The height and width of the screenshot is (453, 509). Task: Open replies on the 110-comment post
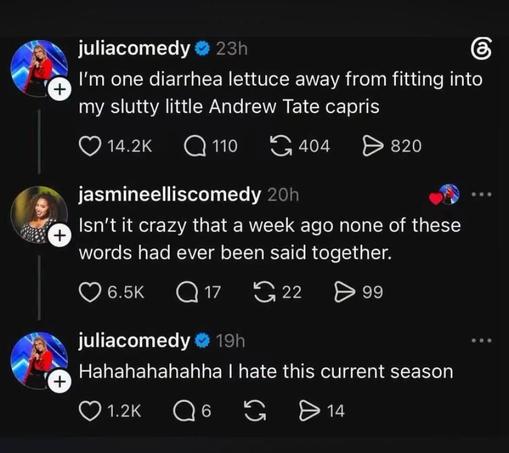[x=195, y=147]
